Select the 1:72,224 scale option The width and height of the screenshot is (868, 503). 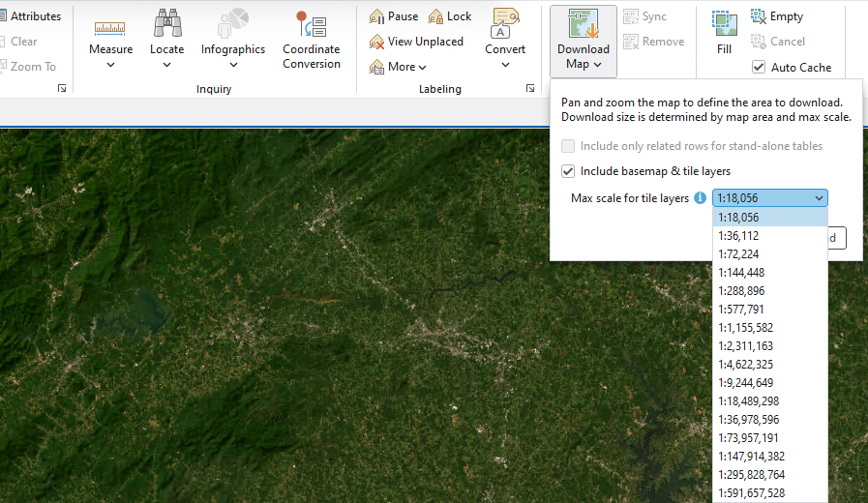point(739,254)
